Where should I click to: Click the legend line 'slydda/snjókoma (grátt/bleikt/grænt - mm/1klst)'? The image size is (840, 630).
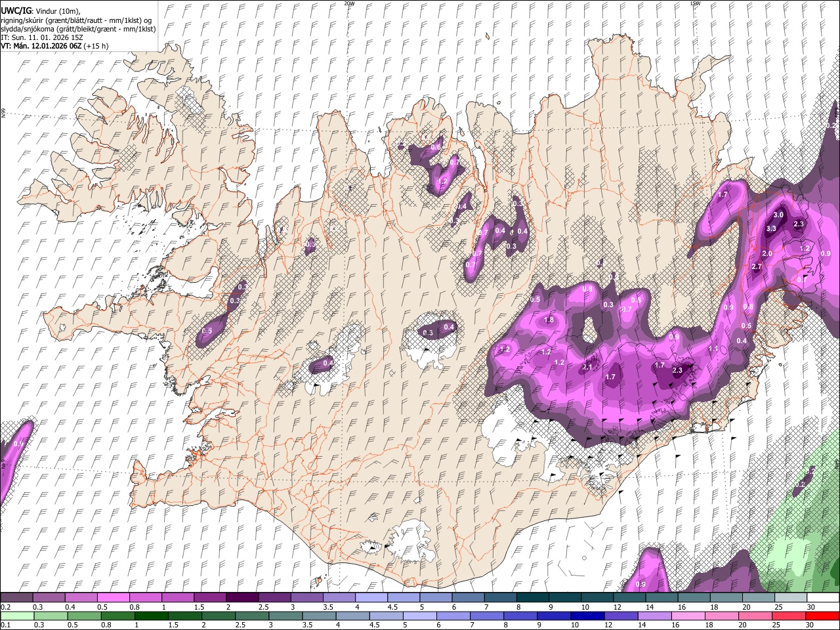(x=78, y=29)
